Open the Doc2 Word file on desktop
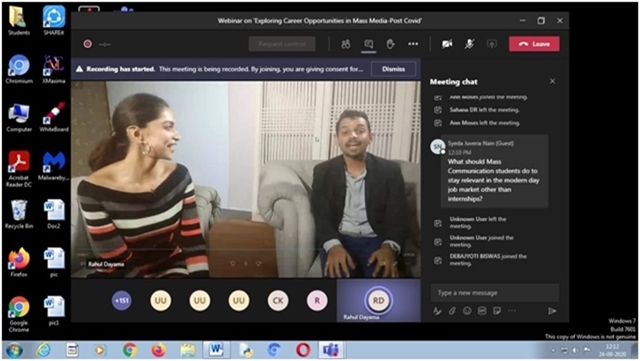This screenshot has width=640, height=361. click(53, 214)
